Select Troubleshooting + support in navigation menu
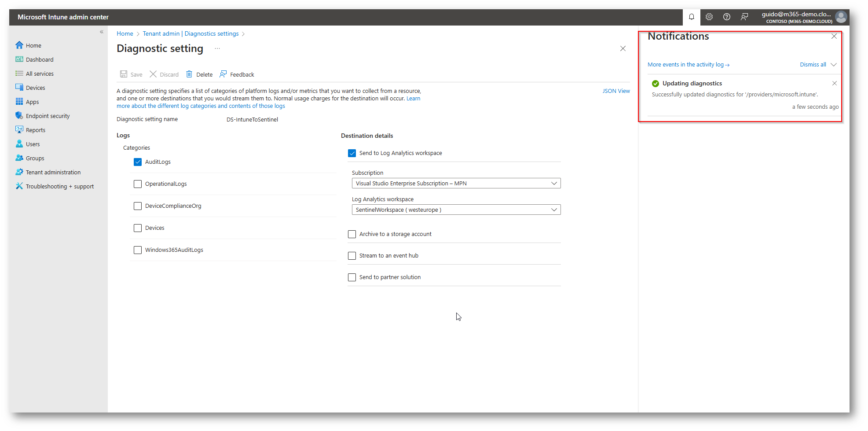Image resolution: width=868 pixels, height=431 pixels. pos(60,186)
